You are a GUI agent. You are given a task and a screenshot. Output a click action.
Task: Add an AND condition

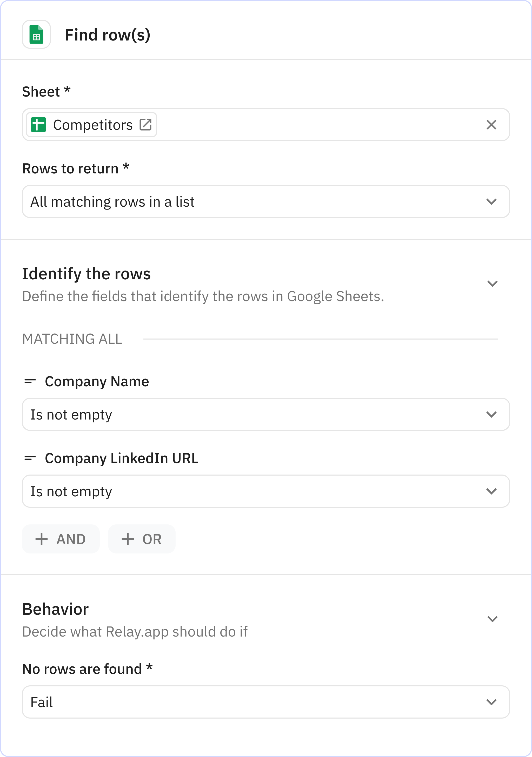pyautogui.click(x=61, y=539)
